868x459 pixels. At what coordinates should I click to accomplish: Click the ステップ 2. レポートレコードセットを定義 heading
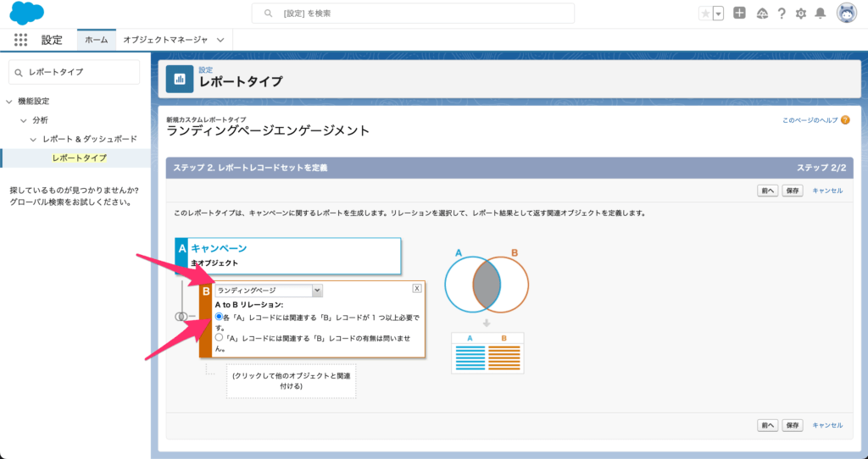250,168
